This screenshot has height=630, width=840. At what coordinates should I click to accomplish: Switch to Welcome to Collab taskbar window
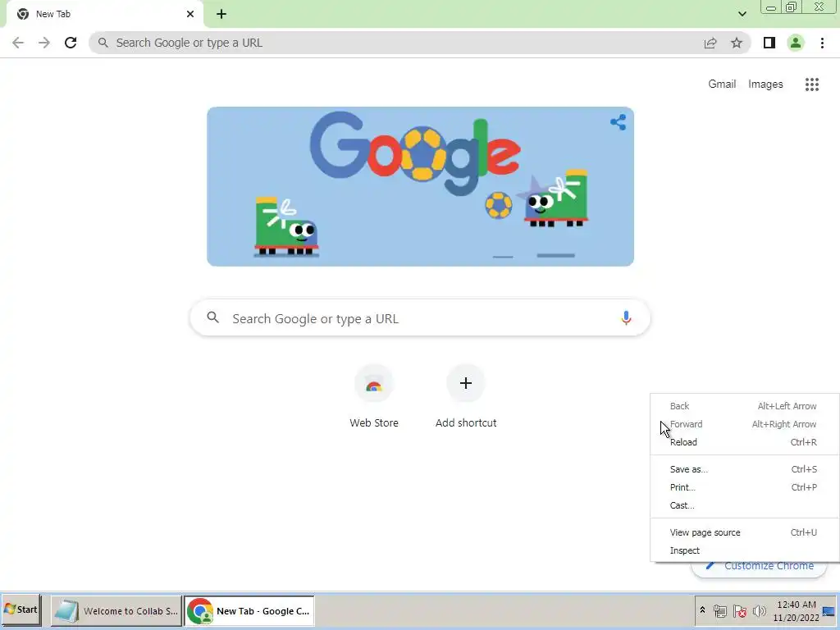point(116,610)
